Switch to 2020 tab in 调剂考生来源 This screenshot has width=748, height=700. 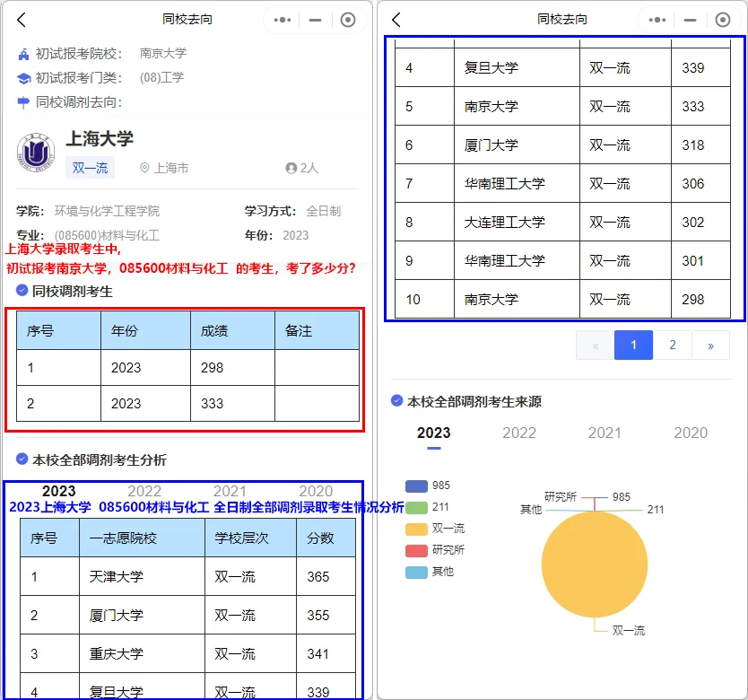(x=691, y=433)
